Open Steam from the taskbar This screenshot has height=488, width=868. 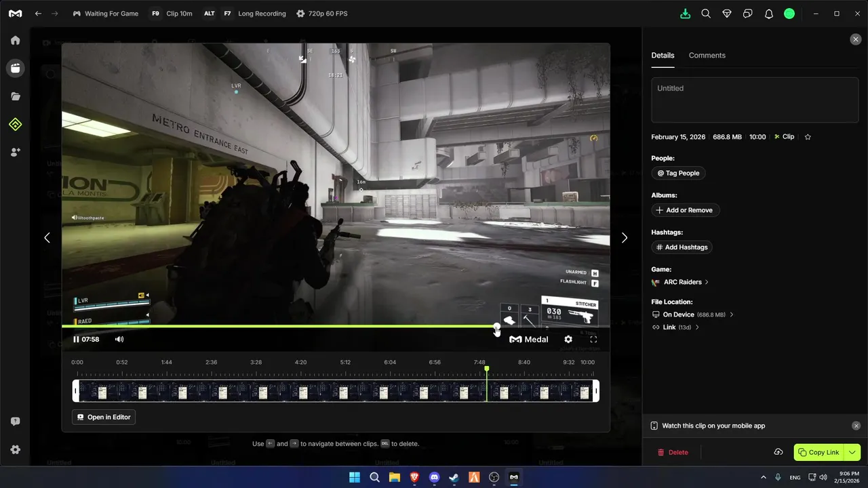tap(454, 477)
